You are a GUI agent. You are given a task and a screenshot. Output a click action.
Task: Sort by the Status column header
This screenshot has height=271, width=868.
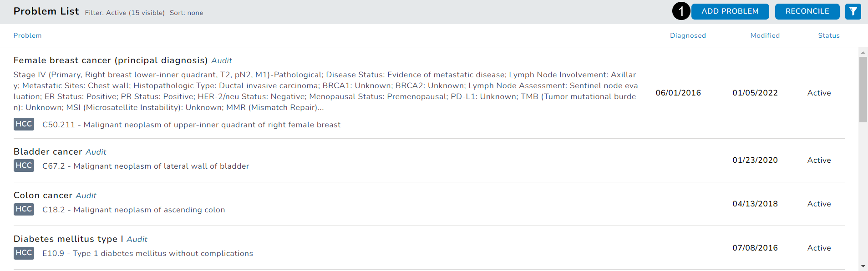[828, 35]
